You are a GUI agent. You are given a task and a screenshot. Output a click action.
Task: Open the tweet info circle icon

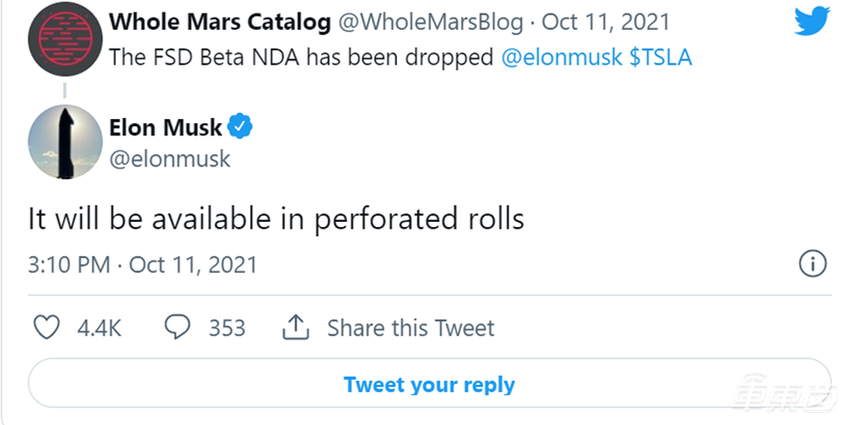click(813, 264)
